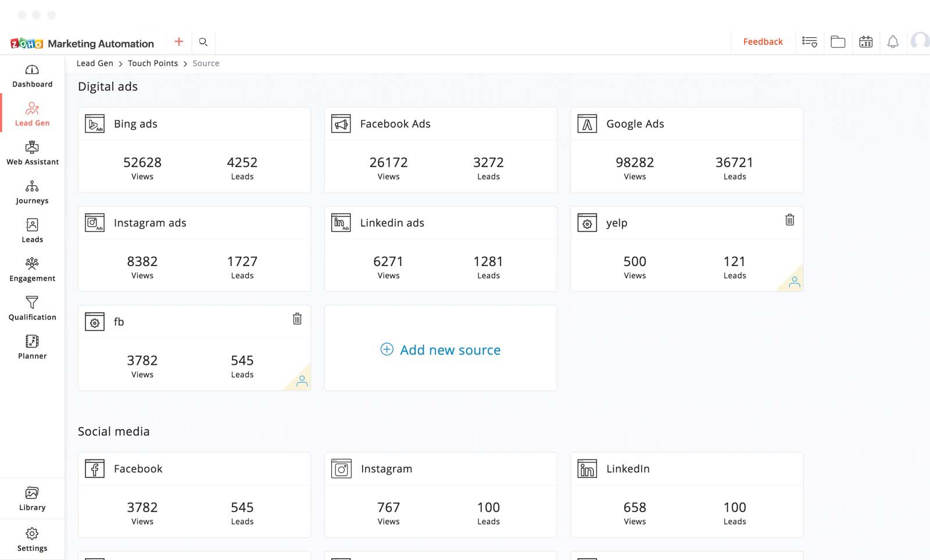The width and height of the screenshot is (930, 560).
Task: Open the search magnifier in top bar
Action: [x=203, y=42]
